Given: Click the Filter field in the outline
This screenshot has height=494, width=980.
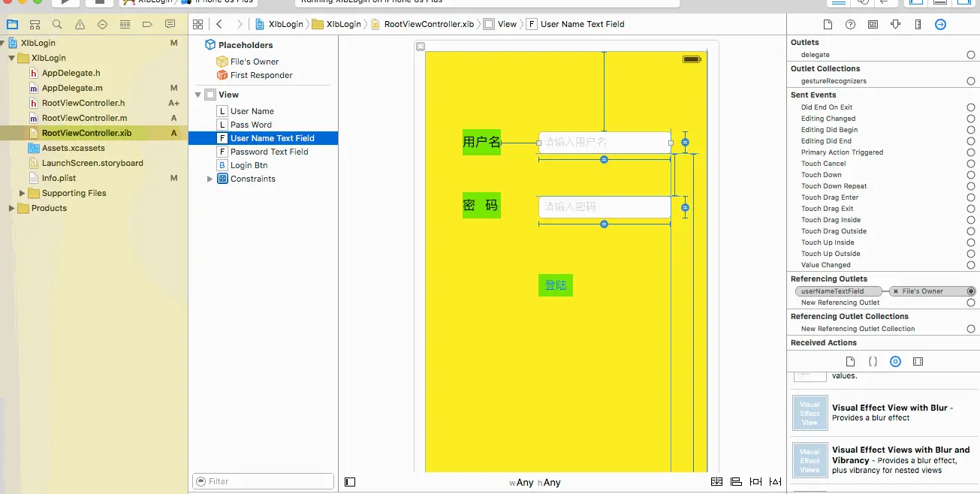Looking at the screenshot, I should [264, 481].
